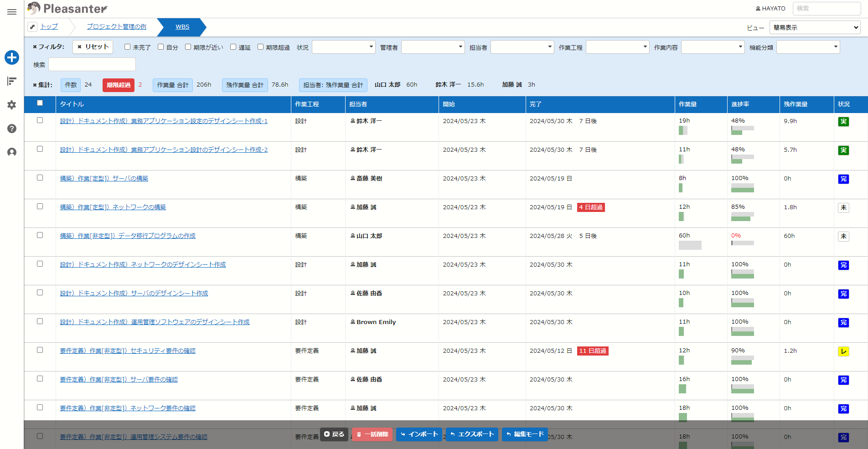
Task: Click the 48% progress bar in first row
Action: 742,130
